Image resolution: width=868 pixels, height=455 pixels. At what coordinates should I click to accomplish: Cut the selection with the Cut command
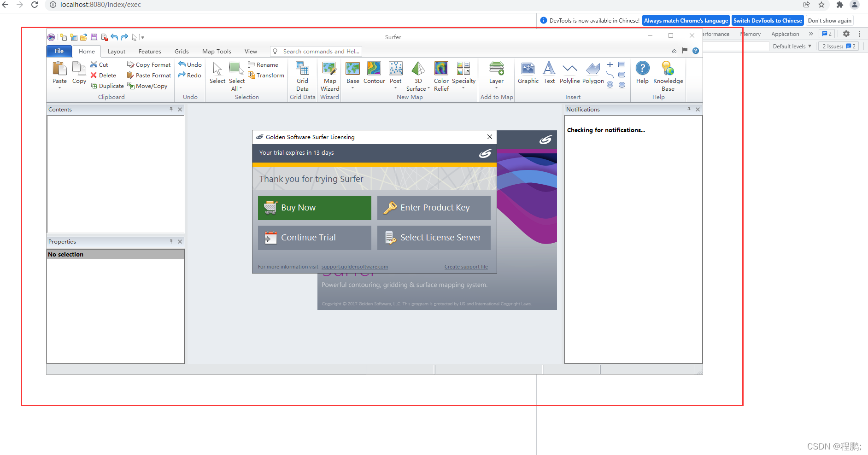coord(99,65)
